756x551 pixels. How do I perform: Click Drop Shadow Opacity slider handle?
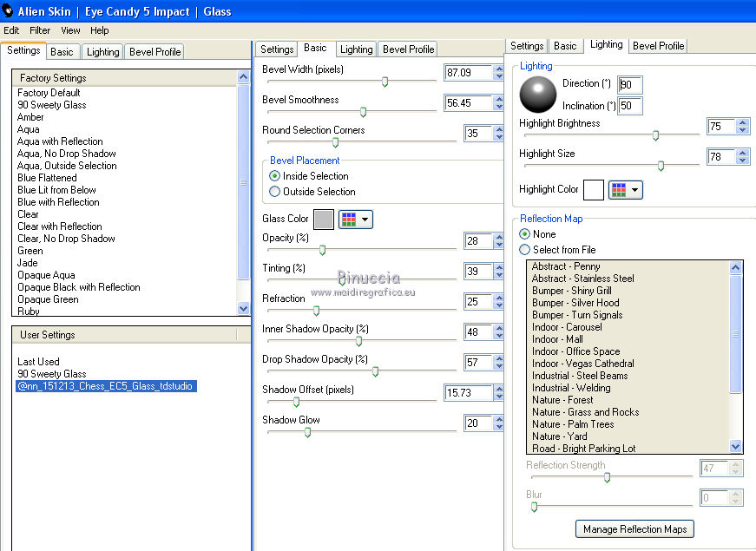pos(375,371)
